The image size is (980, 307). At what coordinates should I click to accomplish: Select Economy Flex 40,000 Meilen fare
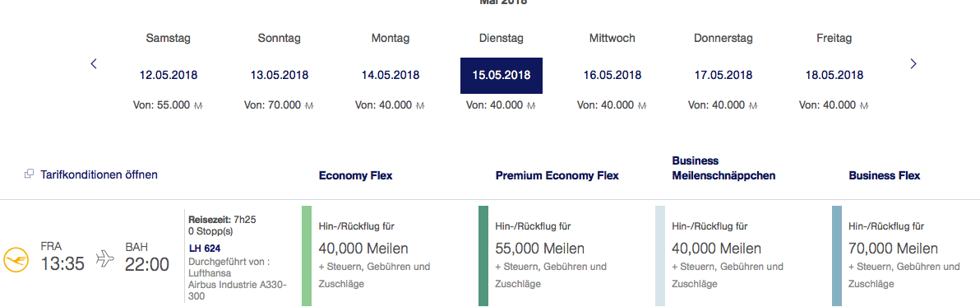tap(386, 256)
